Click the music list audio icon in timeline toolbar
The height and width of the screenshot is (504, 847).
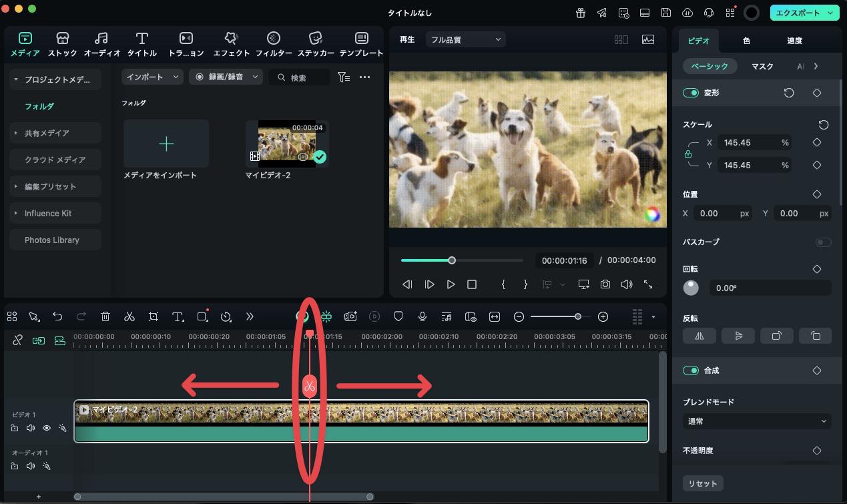[x=447, y=316]
